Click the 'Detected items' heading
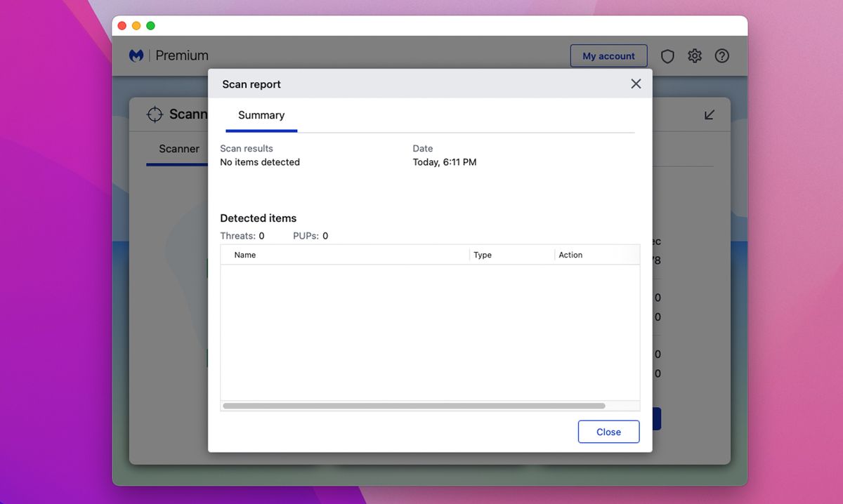The width and height of the screenshot is (843, 504). click(x=259, y=218)
